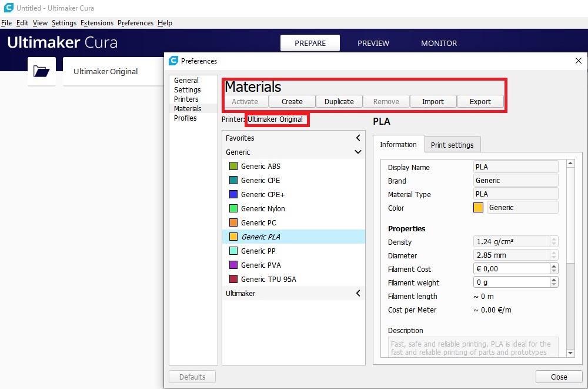Click Close button at dialog bottom
The width and height of the screenshot is (588, 389).
coord(559,377)
